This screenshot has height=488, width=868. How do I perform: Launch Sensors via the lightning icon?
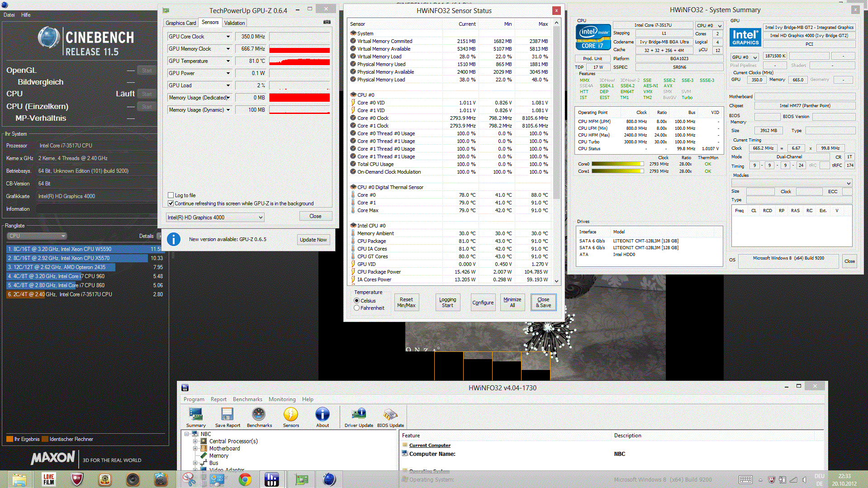click(x=291, y=417)
